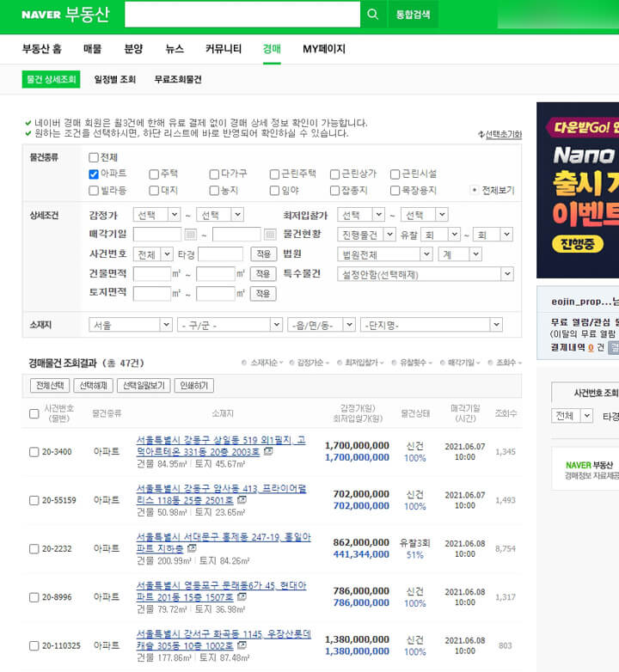Click 통합검색 button

pyautogui.click(x=413, y=14)
